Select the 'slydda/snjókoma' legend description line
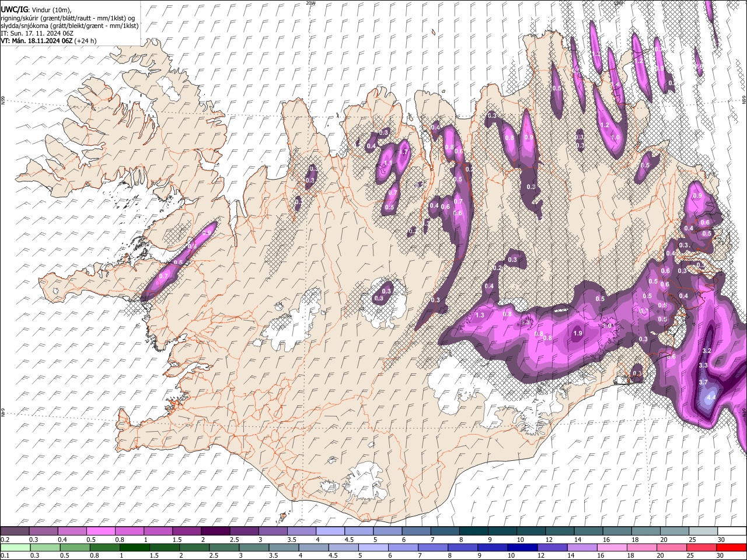Viewport: 747px width, 560px height. click(x=69, y=26)
